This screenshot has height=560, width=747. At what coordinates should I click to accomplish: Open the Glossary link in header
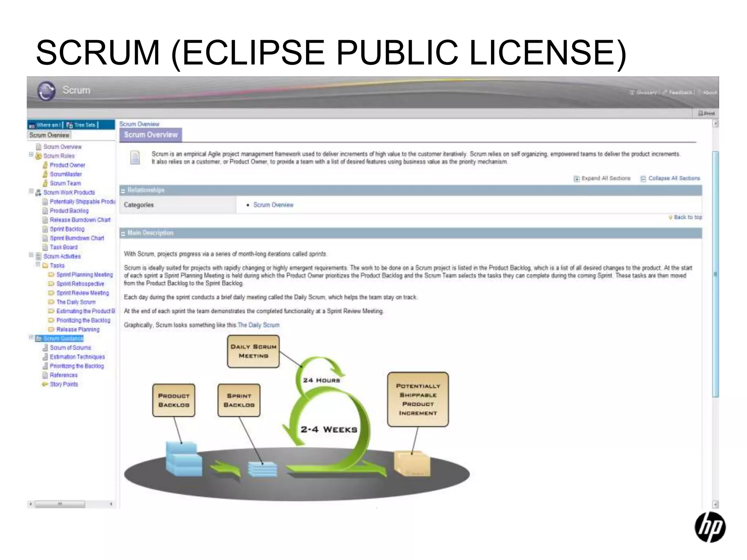click(644, 92)
